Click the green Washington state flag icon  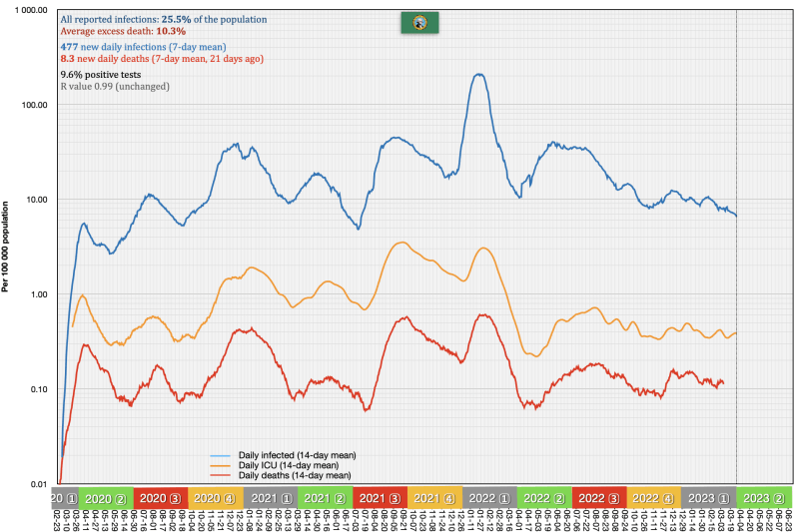point(412,23)
